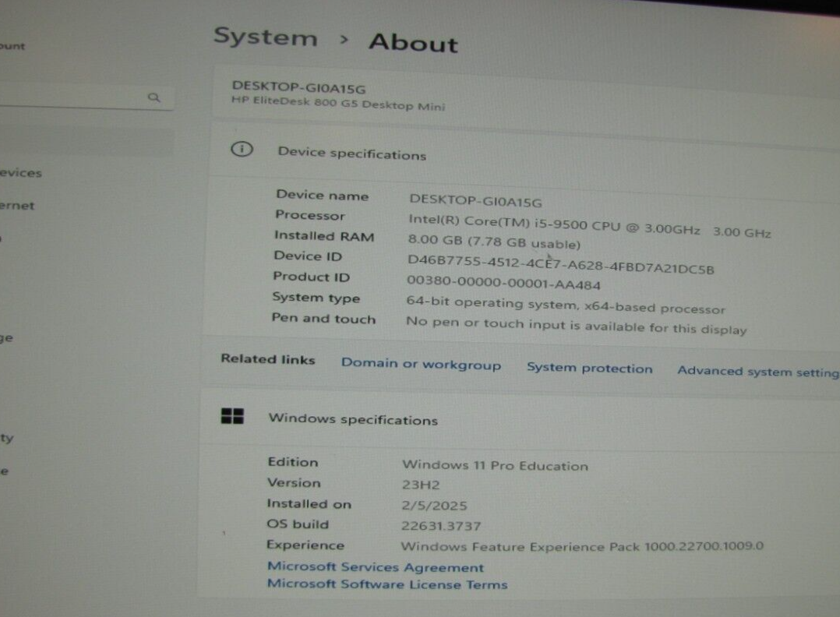The width and height of the screenshot is (840, 617).
Task: Open the sidebar item ending in 'evices'
Action: tap(21, 172)
